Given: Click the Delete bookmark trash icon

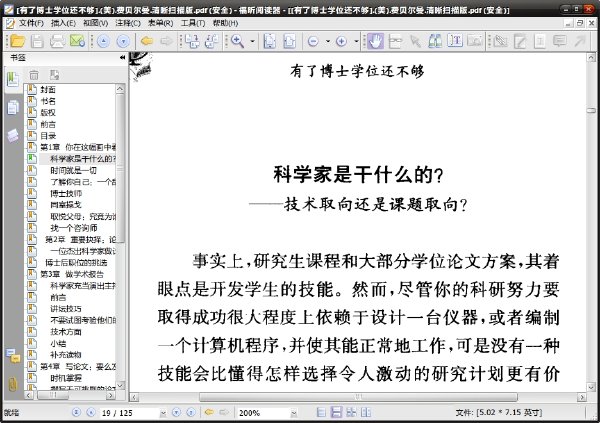Looking at the screenshot, I should point(34,75).
